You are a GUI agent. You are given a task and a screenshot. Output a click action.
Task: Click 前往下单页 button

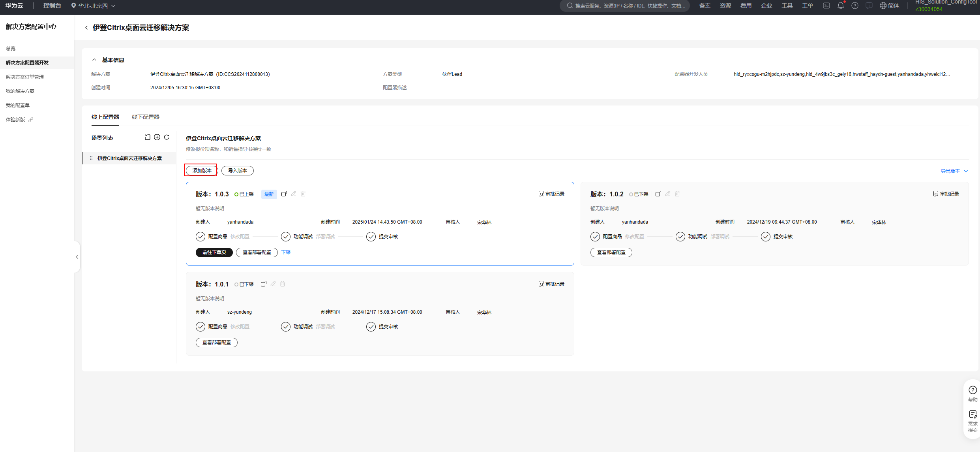click(x=214, y=252)
